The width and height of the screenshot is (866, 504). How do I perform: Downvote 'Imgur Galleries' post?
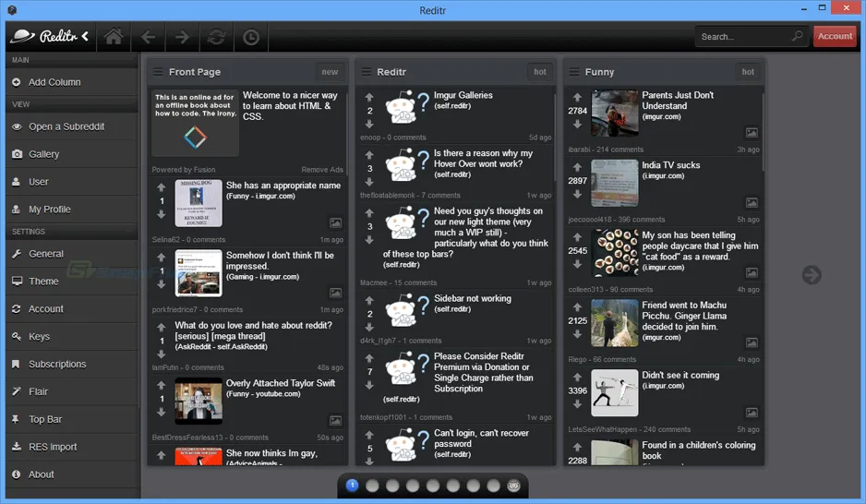click(x=369, y=125)
